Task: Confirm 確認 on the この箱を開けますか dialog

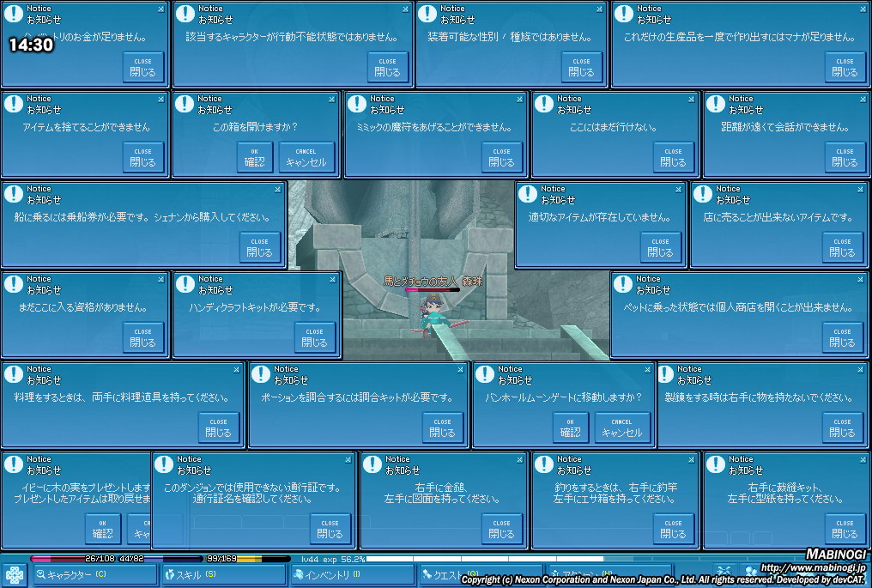Action: point(255,157)
